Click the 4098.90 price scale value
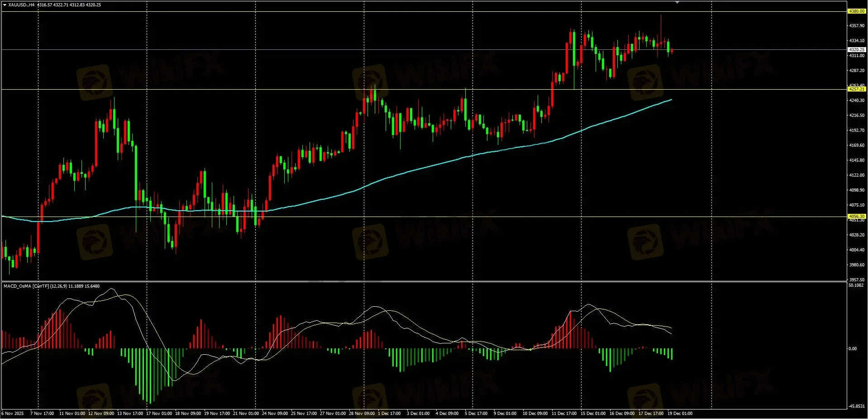 click(857, 190)
